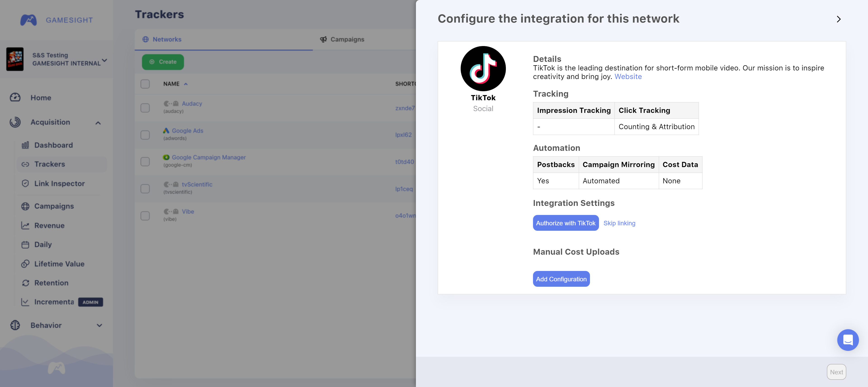Viewport: 868px width, 387px height.
Task: Click the Trackers link icon
Action: [x=25, y=164]
